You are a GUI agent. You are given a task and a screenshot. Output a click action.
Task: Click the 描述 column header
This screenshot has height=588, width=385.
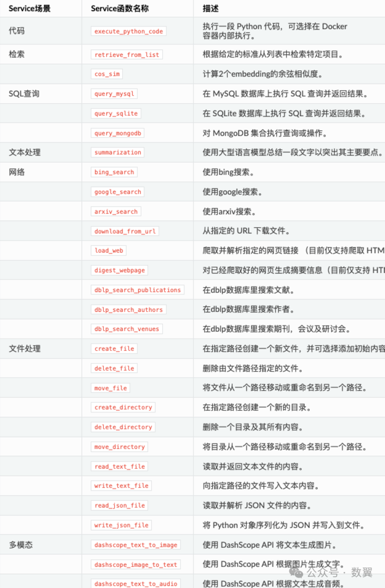pyautogui.click(x=210, y=8)
